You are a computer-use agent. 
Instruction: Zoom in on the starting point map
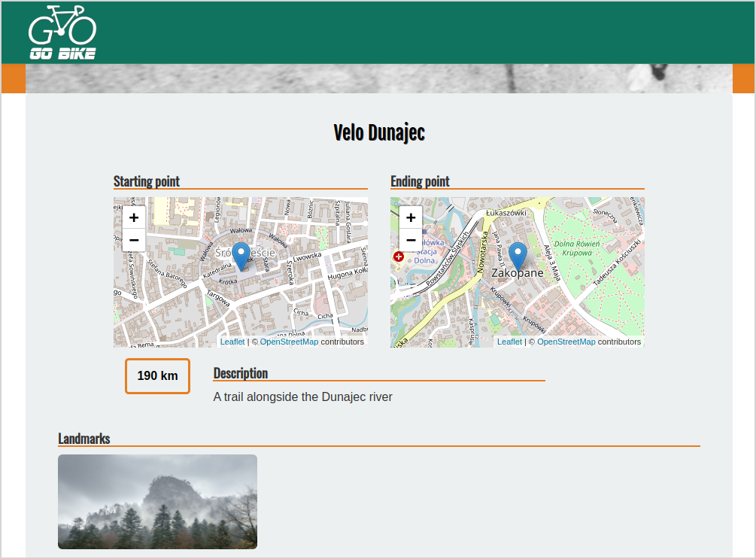[x=134, y=217]
